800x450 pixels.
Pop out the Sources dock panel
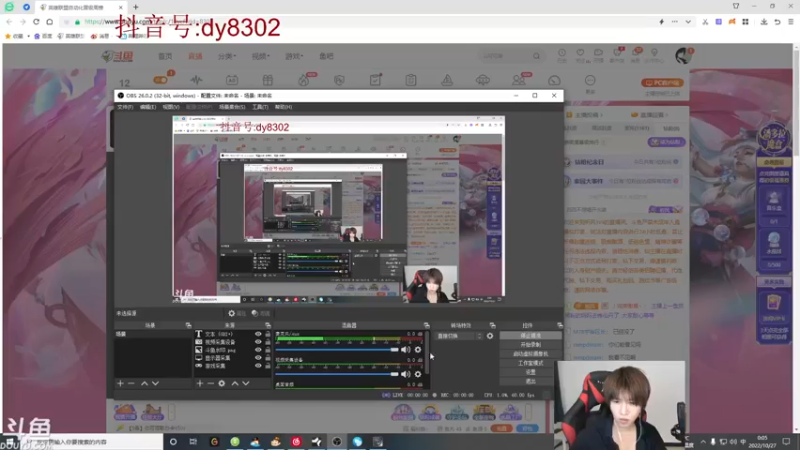[267, 325]
